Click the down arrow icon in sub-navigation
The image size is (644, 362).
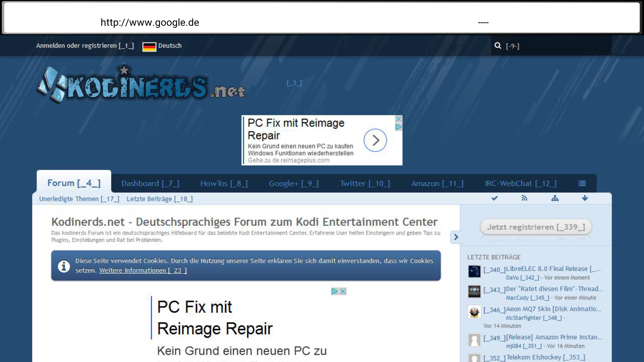pyautogui.click(x=585, y=198)
